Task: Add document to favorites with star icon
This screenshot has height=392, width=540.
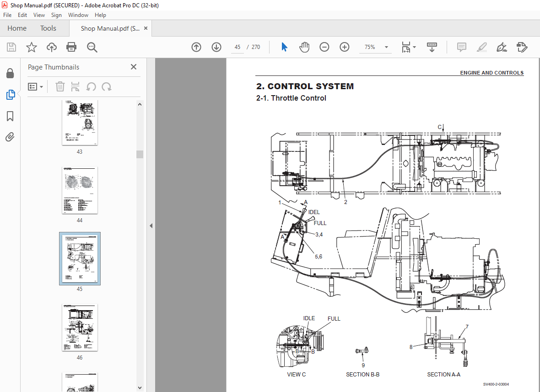Action: [x=31, y=47]
